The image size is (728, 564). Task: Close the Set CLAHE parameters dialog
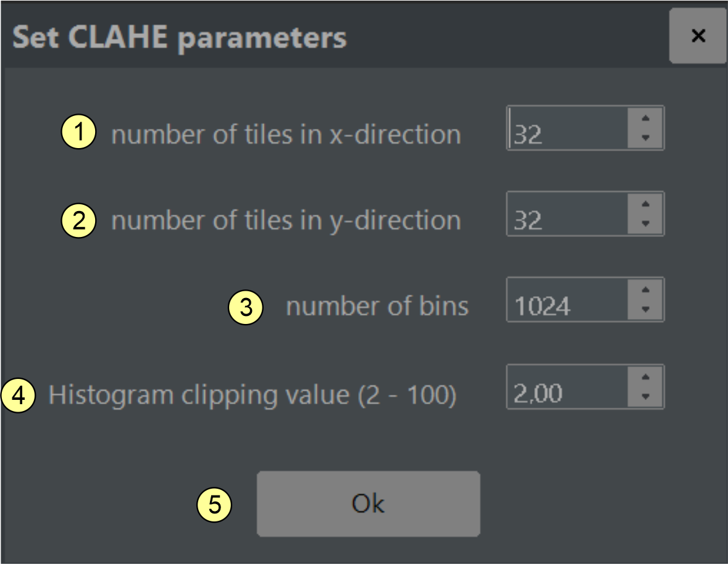pos(698,36)
